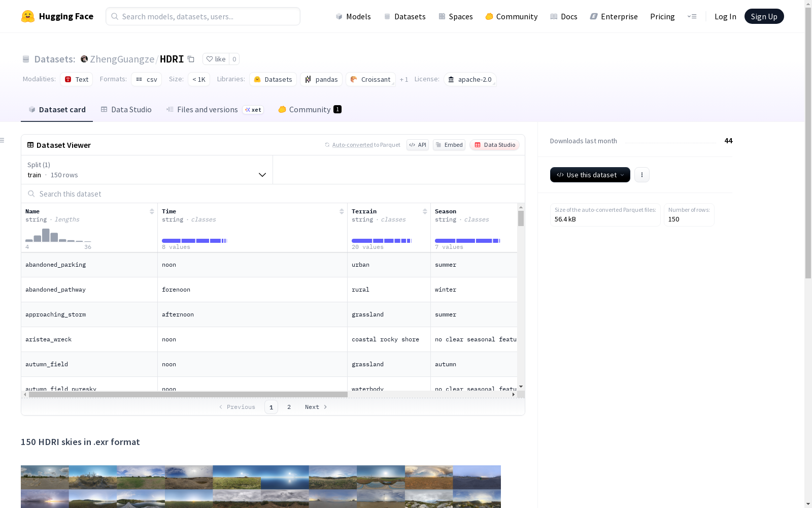Click the csv format tag
Viewport: 812px width, 508px height.
pos(147,79)
